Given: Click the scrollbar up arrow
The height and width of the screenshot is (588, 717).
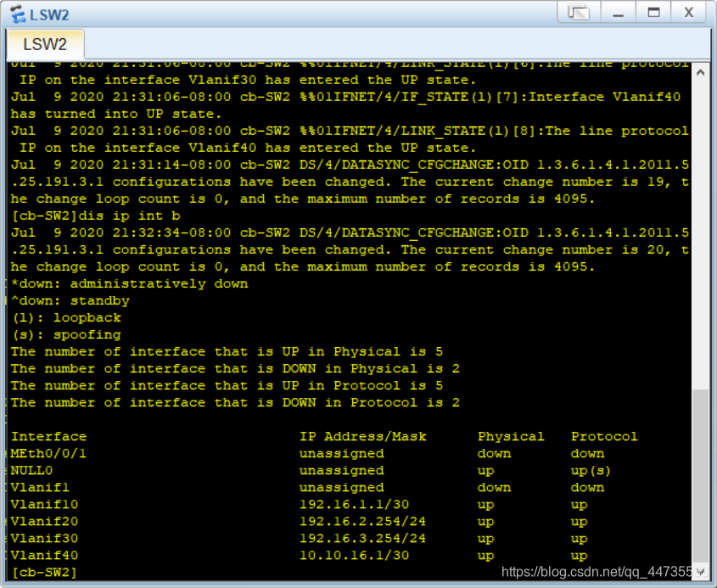Looking at the screenshot, I should [x=700, y=72].
